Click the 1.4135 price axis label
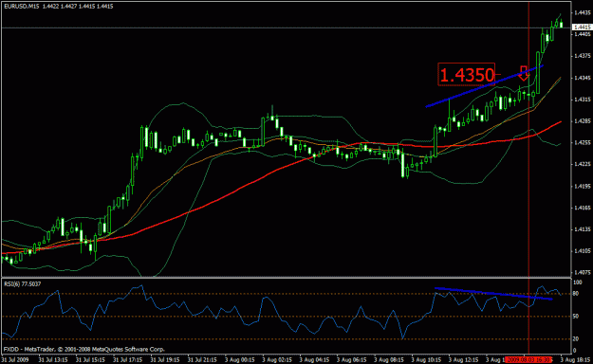 582,229
